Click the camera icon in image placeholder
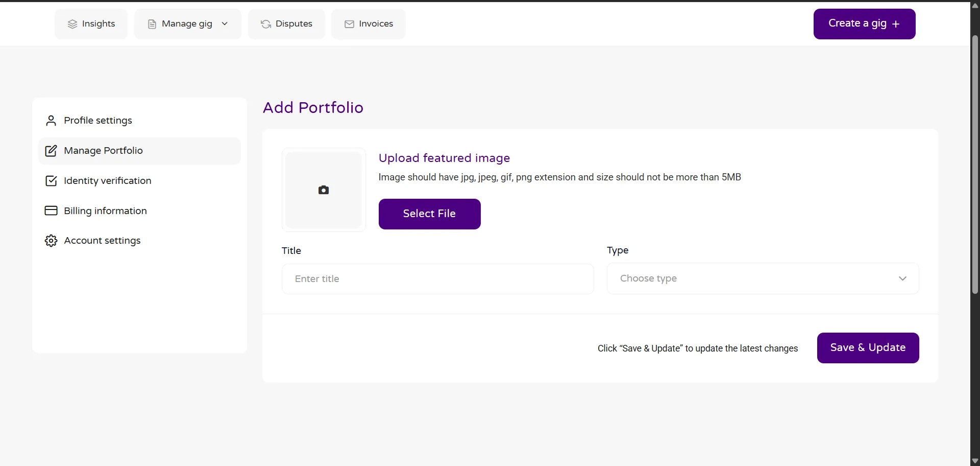This screenshot has width=980, height=466. (324, 190)
